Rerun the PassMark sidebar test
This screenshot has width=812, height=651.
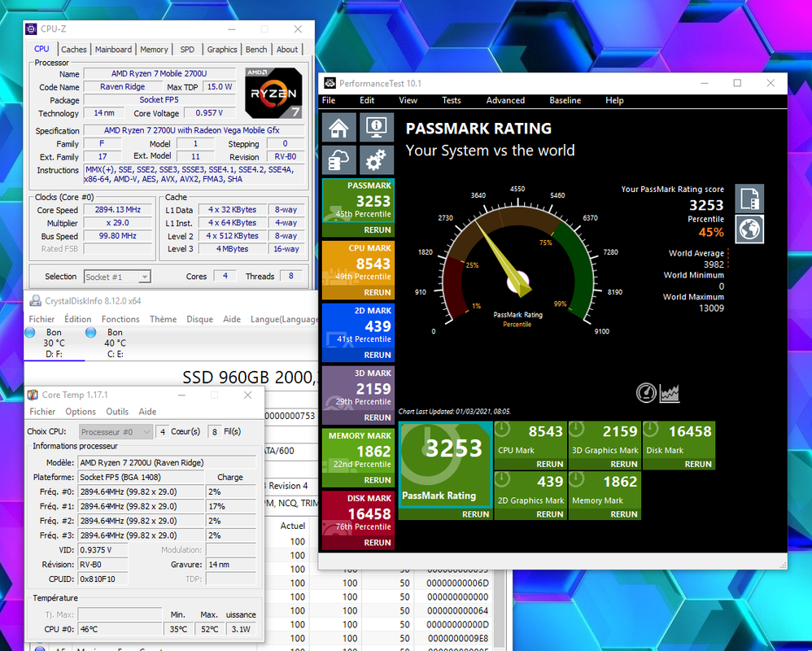[377, 230]
